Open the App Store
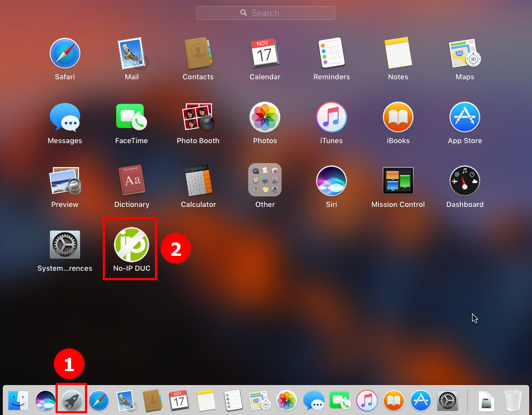This screenshot has width=532, height=415. pyautogui.click(x=465, y=118)
